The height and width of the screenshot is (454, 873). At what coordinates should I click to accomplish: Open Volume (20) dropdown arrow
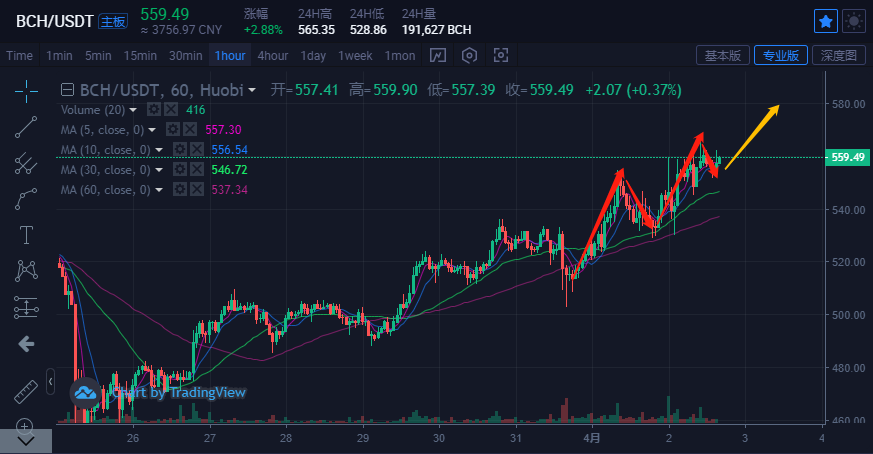point(133,110)
